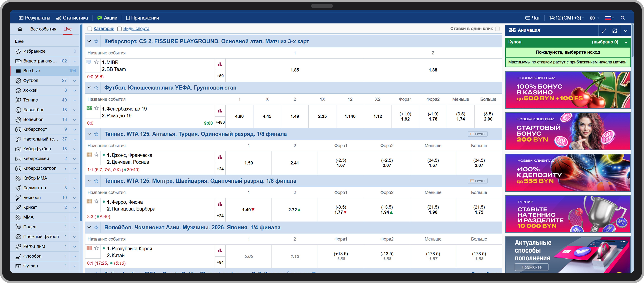Open the Статистика menu item
Image resolution: width=644 pixels, height=283 pixels.
(72, 18)
